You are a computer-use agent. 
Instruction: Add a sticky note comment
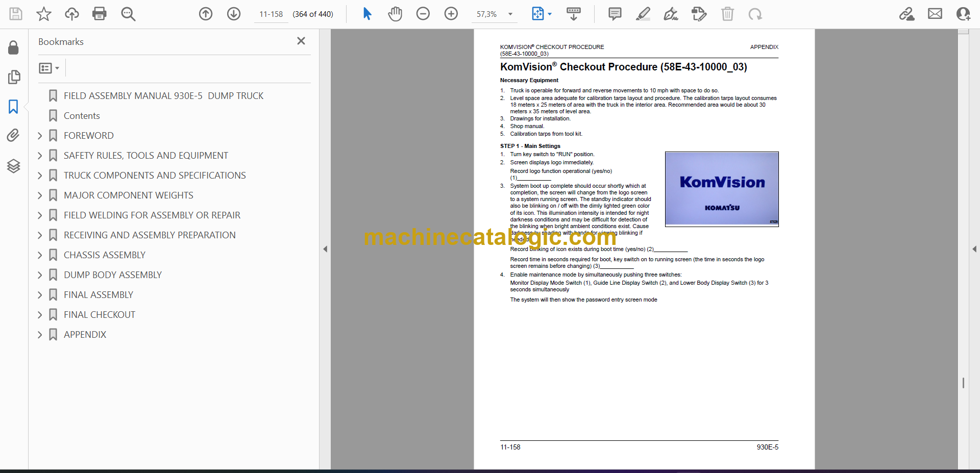click(x=615, y=14)
